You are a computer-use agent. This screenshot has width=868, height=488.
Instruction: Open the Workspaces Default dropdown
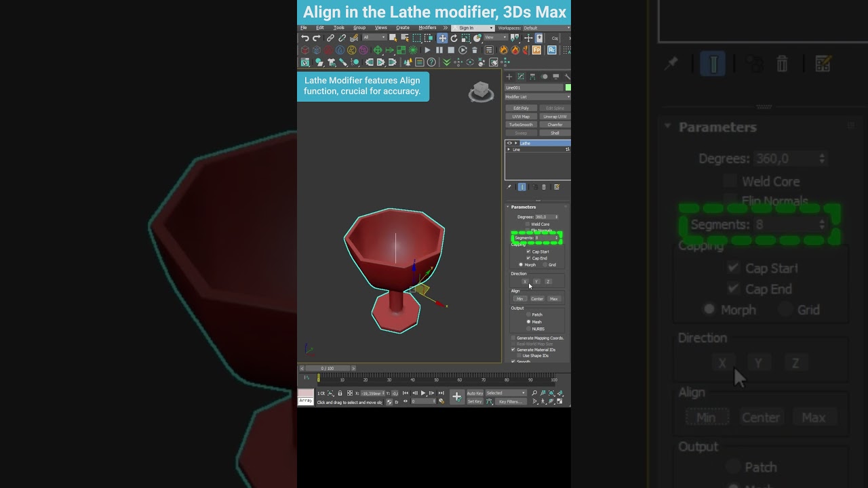click(x=546, y=28)
